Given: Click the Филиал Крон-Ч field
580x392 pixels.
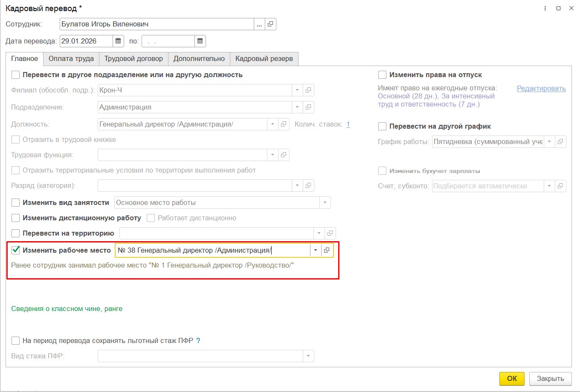Looking at the screenshot, I should click(x=195, y=90).
